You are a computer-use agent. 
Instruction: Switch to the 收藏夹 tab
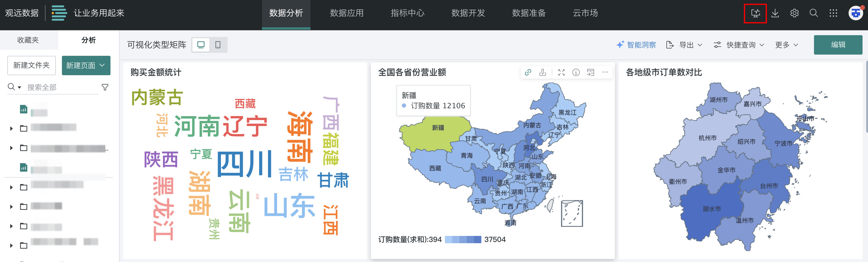[x=28, y=40]
